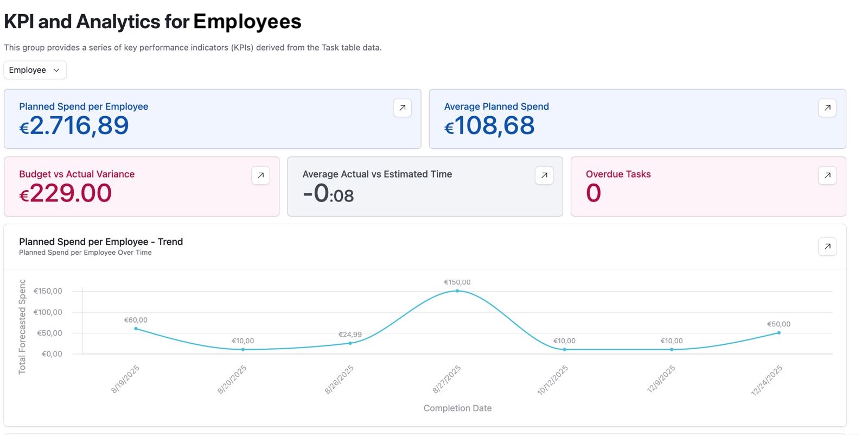Select the €60,00 data point on the chart
The height and width of the screenshot is (435, 868).
coord(136,329)
